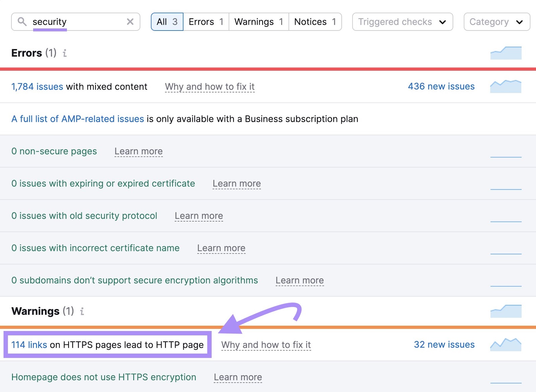The image size is (536, 392).
Task: Open the 1,784 issues with mixed content link
Action: [x=37, y=86]
